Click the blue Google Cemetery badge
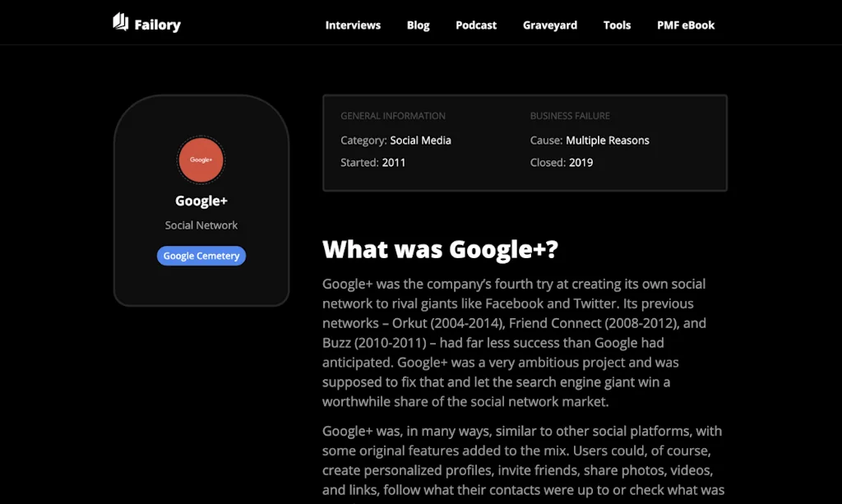842x504 pixels. coord(201,256)
